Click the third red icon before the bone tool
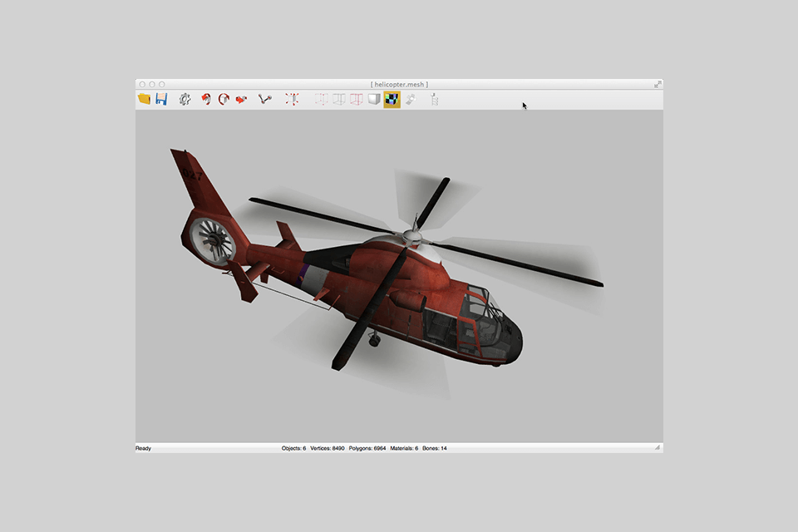The width and height of the screenshot is (798, 532). 241,99
